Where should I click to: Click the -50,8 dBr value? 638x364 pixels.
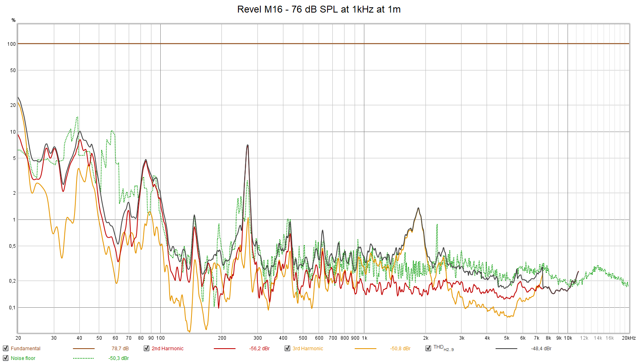click(400, 349)
